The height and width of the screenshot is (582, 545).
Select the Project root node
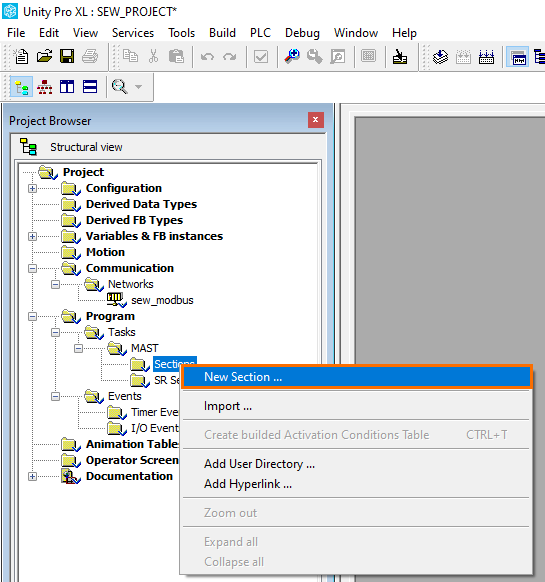coord(84,172)
